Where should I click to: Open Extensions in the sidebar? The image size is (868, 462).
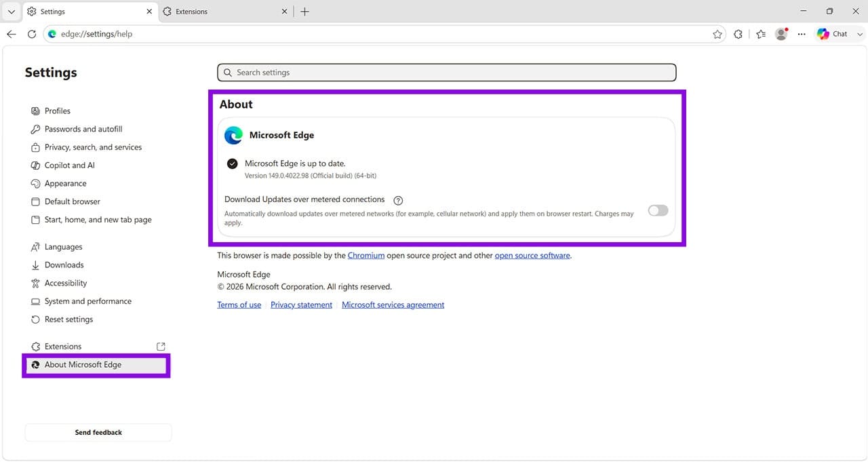pyautogui.click(x=62, y=347)
